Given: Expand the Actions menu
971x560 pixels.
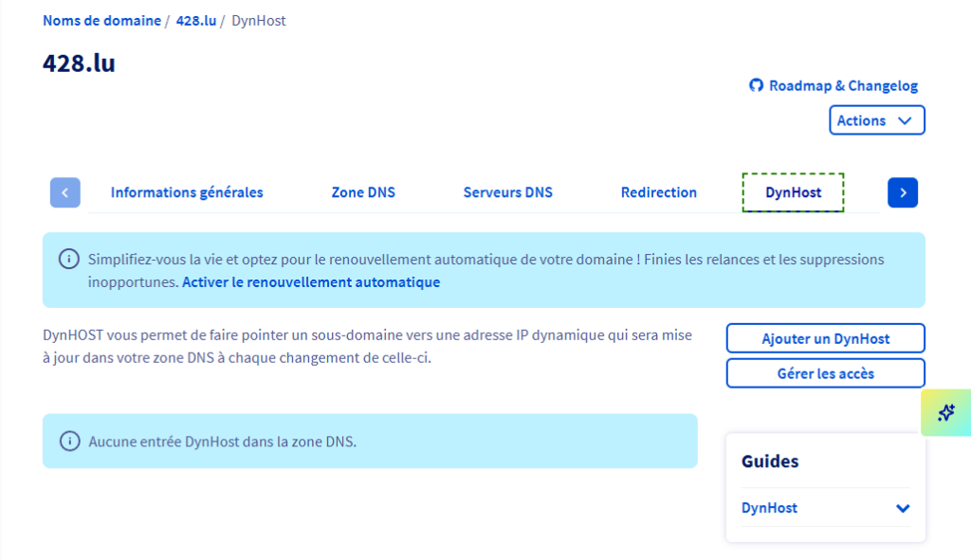Looking at the screenshot, I should (877, 119).
